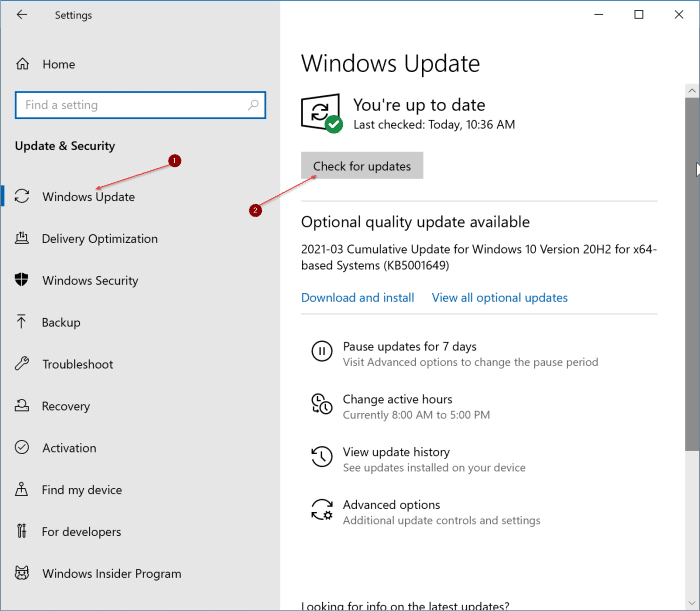
Task: Click the KB5001649 cumulative update description
Action: pos(479,257)
